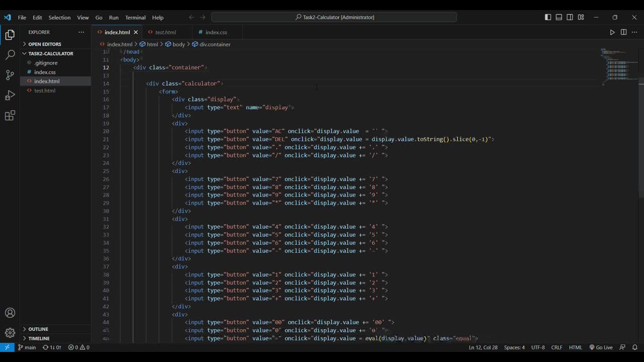
Task: Click Customize Layout icon
Action: 581,17
